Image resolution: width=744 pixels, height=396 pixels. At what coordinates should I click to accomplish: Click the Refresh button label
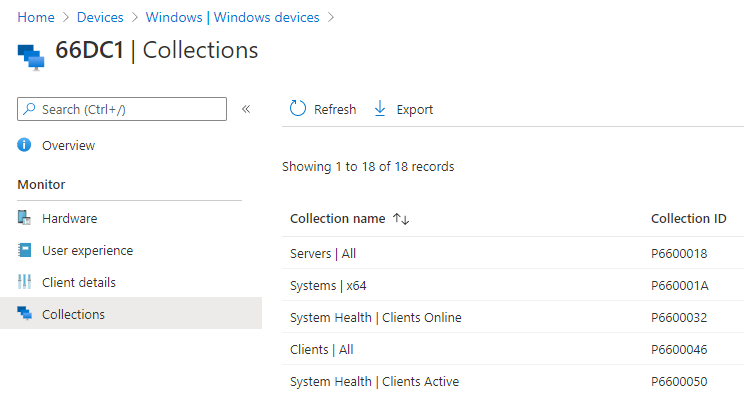tap(335, 110)
